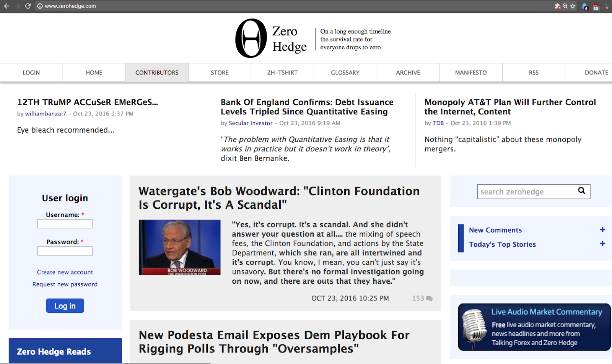Open the red extension showing count 53
This screenshot has width=612, height=364.
(596, 6)
